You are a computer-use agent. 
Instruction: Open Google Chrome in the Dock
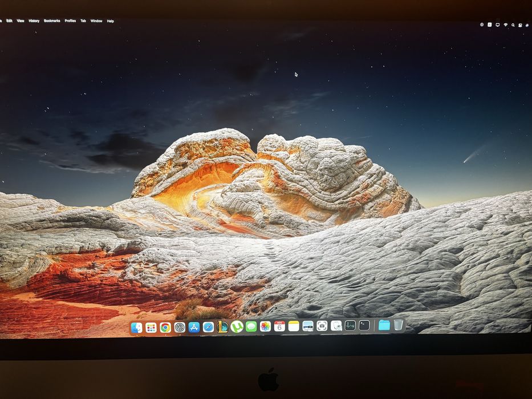click(x=165, y=327)
